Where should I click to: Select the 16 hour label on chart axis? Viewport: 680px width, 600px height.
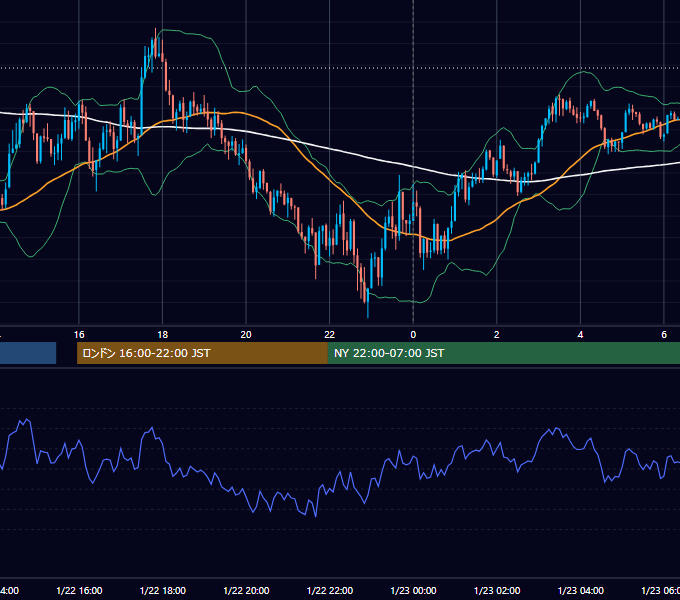[79, 335]
